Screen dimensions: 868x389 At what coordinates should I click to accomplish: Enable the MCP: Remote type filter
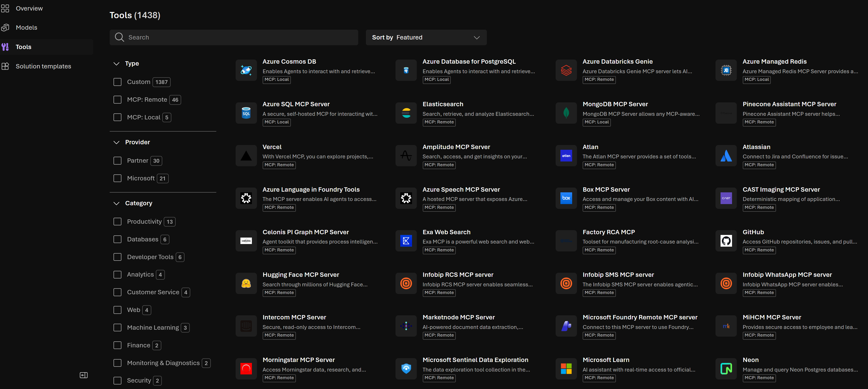117,100
